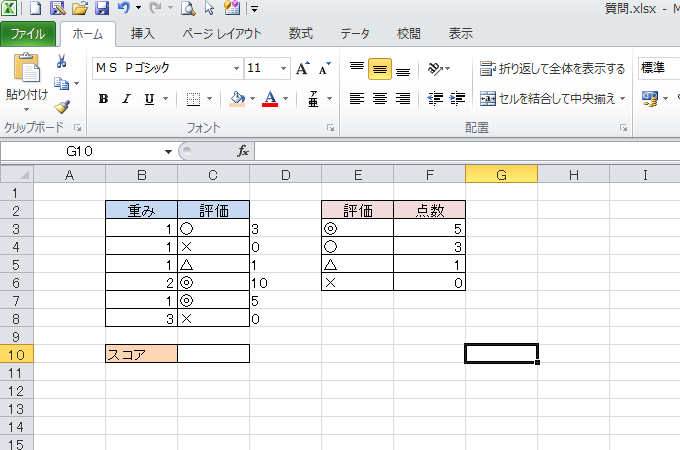Open Print Preview from quick access toolbar
Image resolution: width=680 pixels, height=450 pixels.
(x=187, y=9)
